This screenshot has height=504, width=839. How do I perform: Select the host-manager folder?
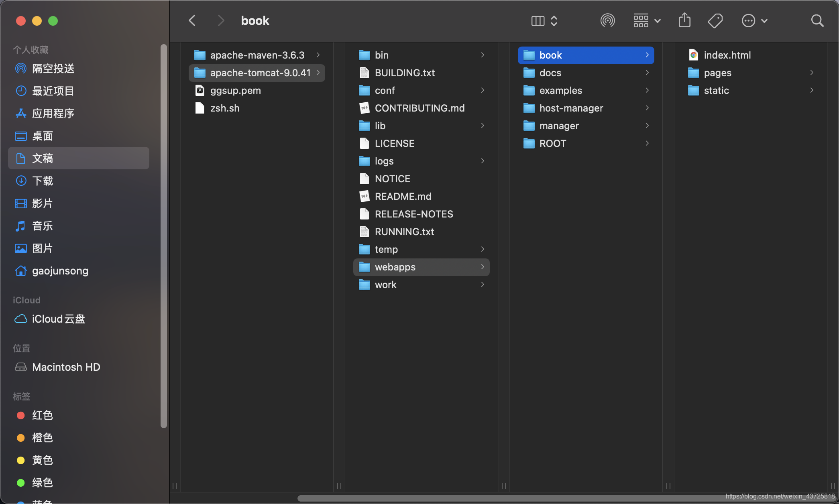point(586,108)
